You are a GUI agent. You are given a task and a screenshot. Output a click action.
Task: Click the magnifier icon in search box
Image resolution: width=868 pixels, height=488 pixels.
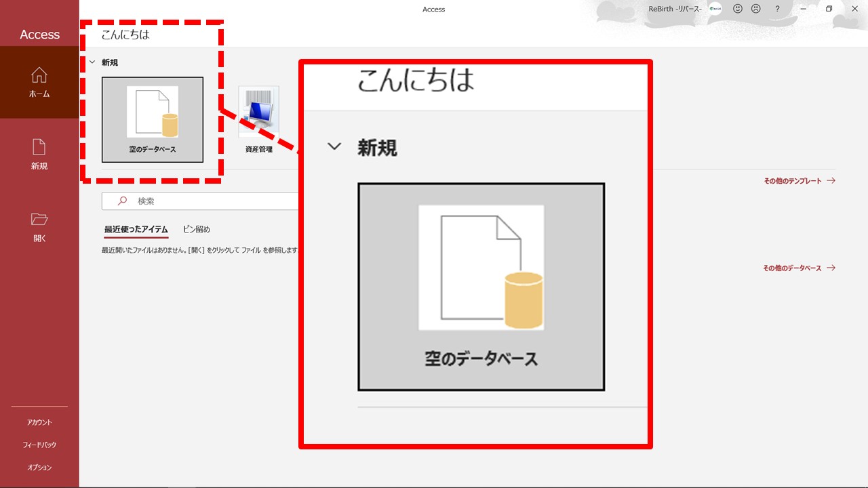pyautogui.click(x=123, y=201)
